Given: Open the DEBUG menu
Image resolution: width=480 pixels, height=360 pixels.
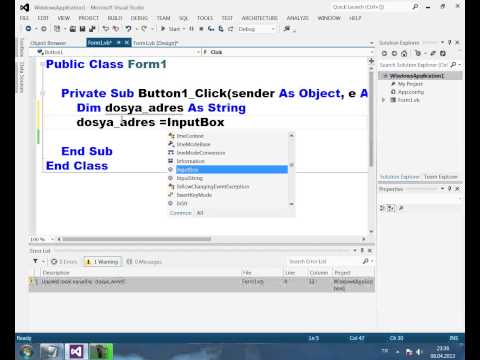Looking at the screenshot, I should point(139,18).
